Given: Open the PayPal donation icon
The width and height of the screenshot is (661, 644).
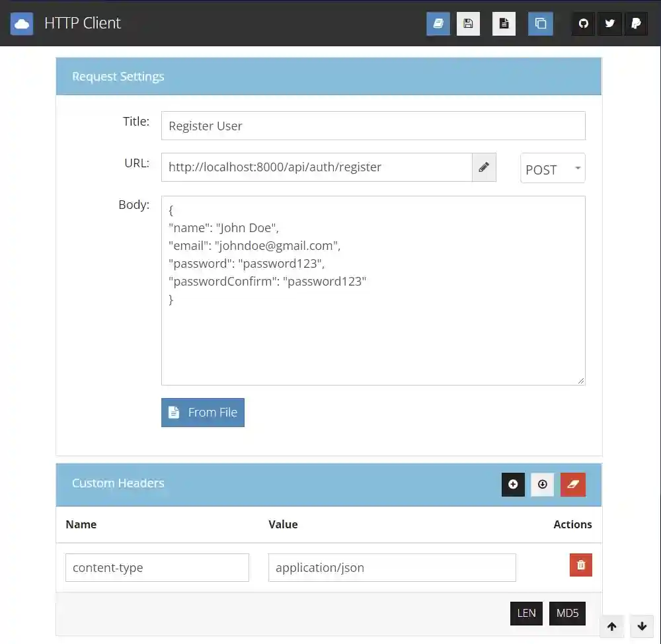Looking at the screenshot, I should point(636,23).
